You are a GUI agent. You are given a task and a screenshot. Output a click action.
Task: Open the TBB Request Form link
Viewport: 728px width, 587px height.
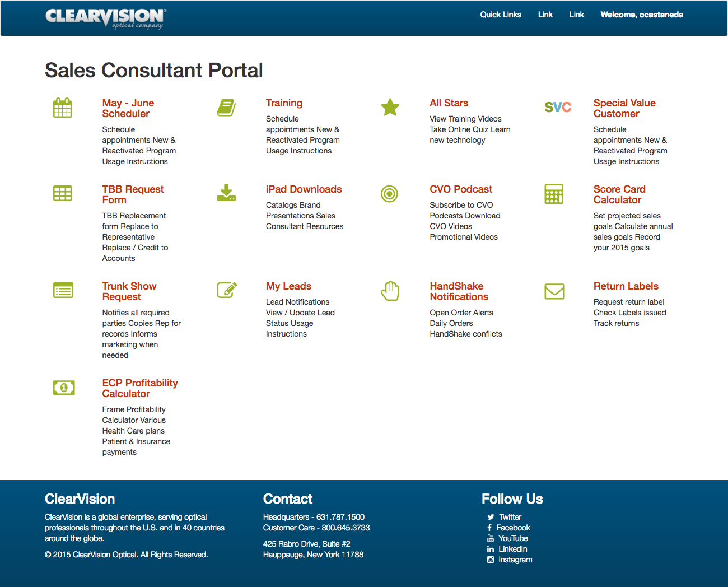133,194
